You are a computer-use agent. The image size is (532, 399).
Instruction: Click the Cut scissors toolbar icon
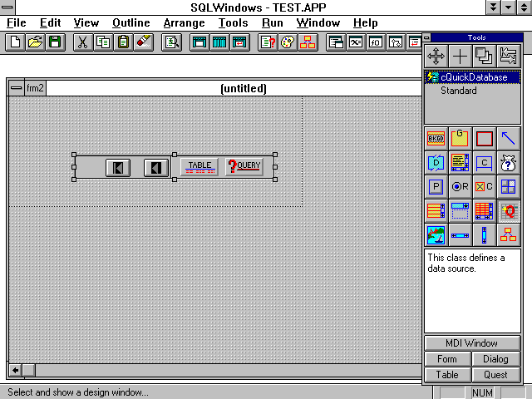(82, 42)
